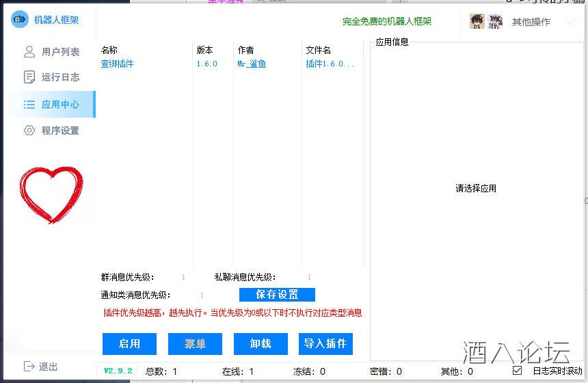The width and height of the screenshot is (588, 383).
Task: Click the app center list icon
Action: tap(29, 105)
